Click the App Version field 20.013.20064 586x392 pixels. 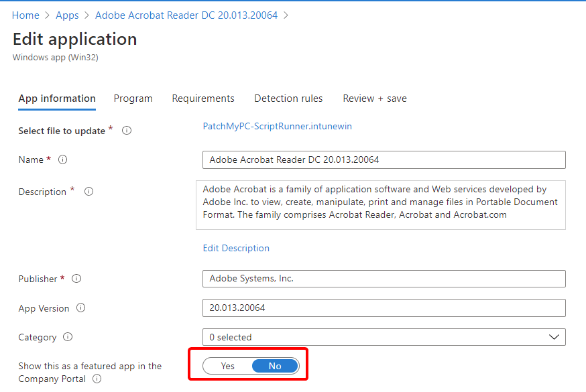[384, 308]
